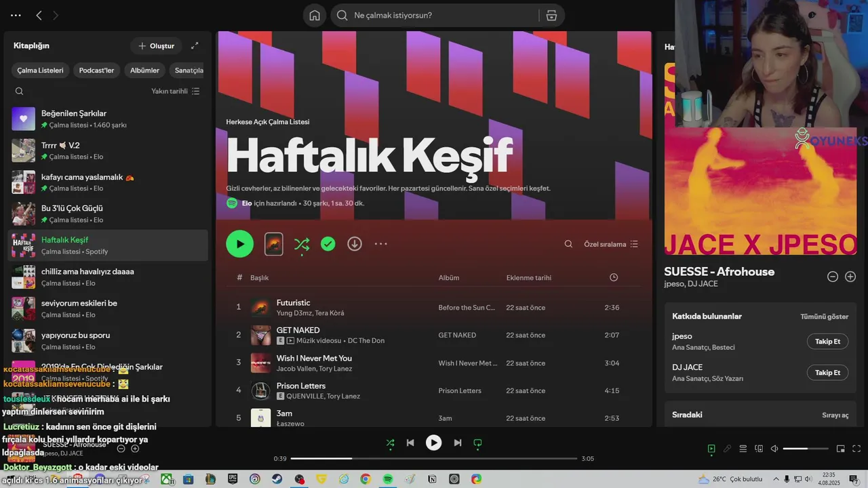The width and height of the screenshot is (868, 488).
Task: Open kafayı cama yaslamalık playlist
Action: point(109,182)
